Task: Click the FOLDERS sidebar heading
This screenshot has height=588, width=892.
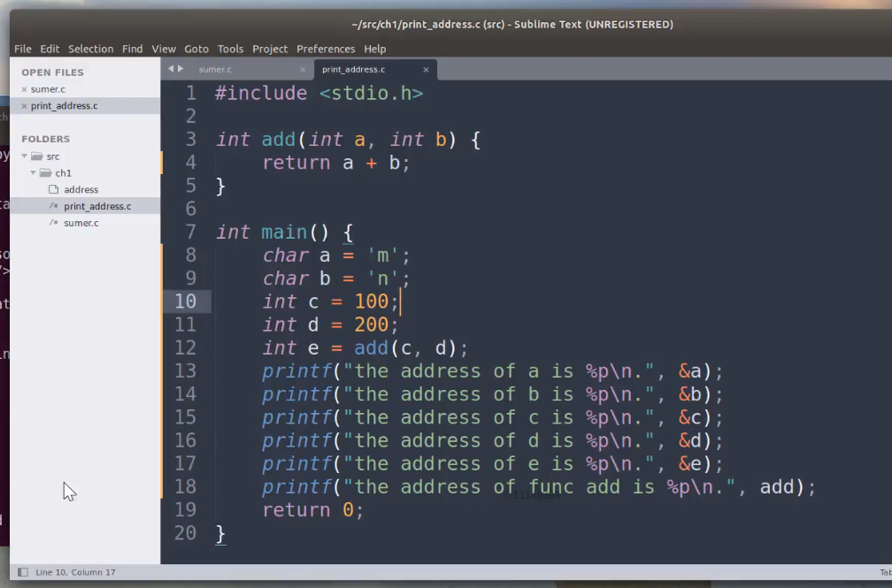Action: coord(45,139)
